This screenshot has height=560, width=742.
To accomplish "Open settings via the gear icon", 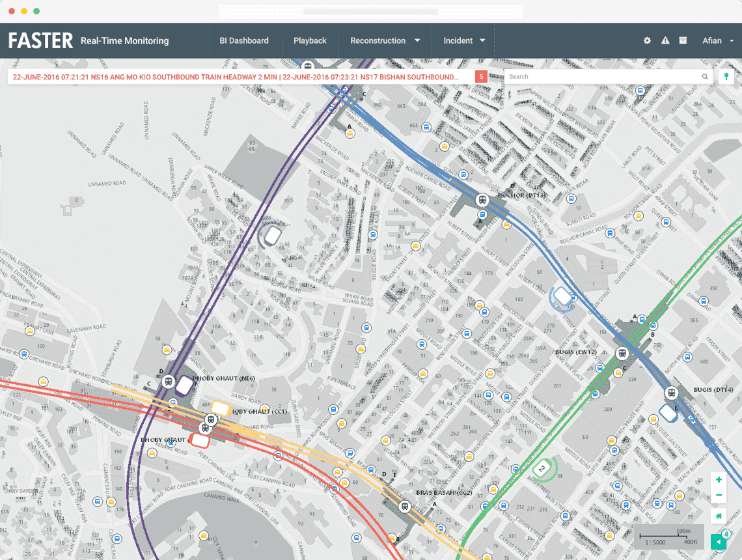I will 647,40.
